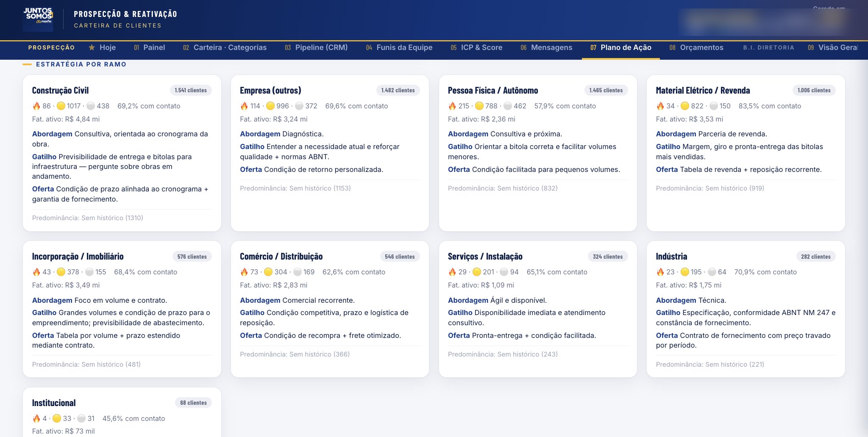Open the 04 Funis da Equipe tab
868x437 pixels.
point(399,47)
